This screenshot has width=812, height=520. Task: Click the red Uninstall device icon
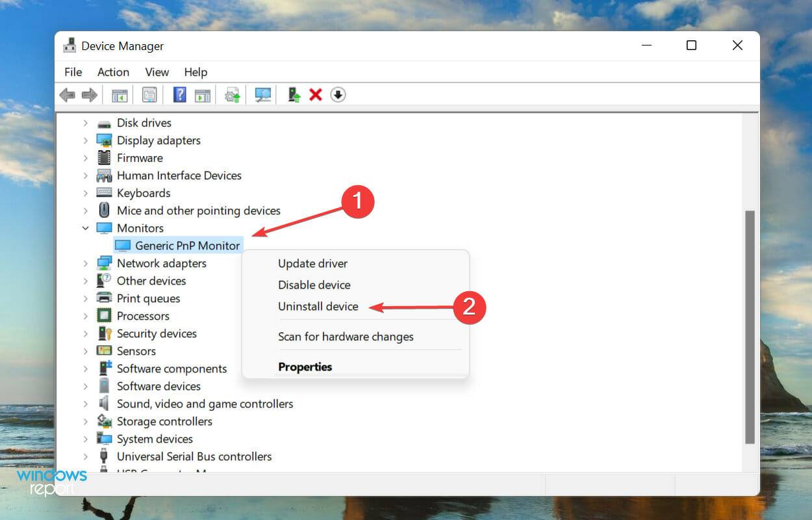315,94
